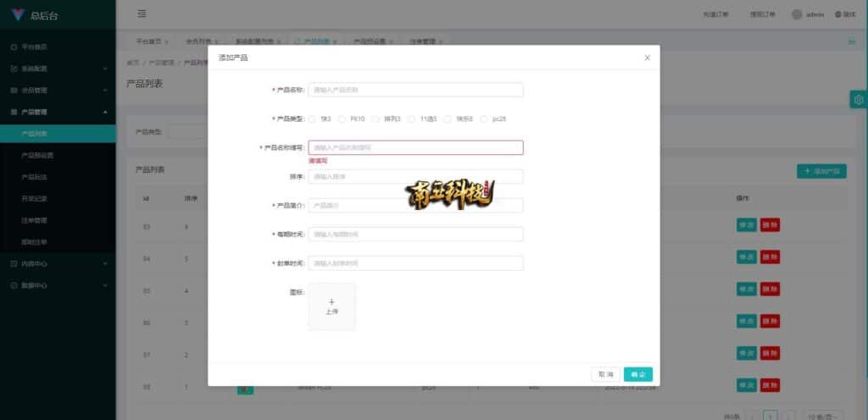Click the 确定 confirm button
The width and height of the screenshot is (868, 420).
pos(637,374)
